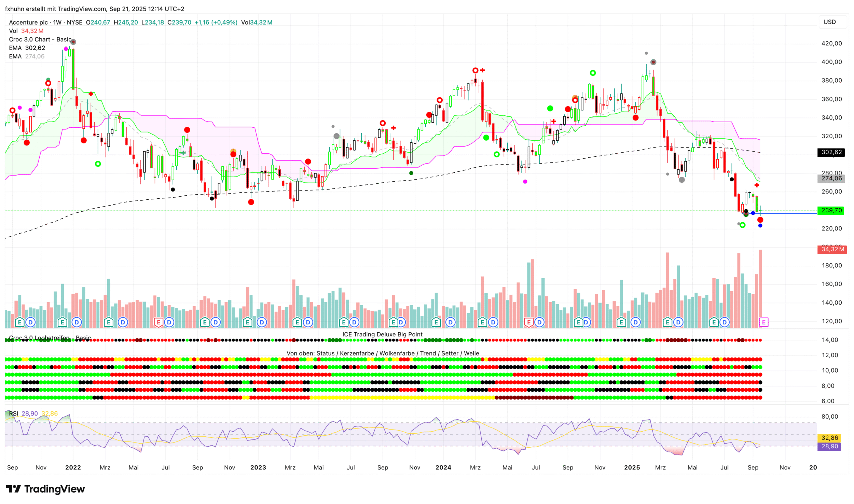Click the pink upcoming earnings E marker

(763, 322)
